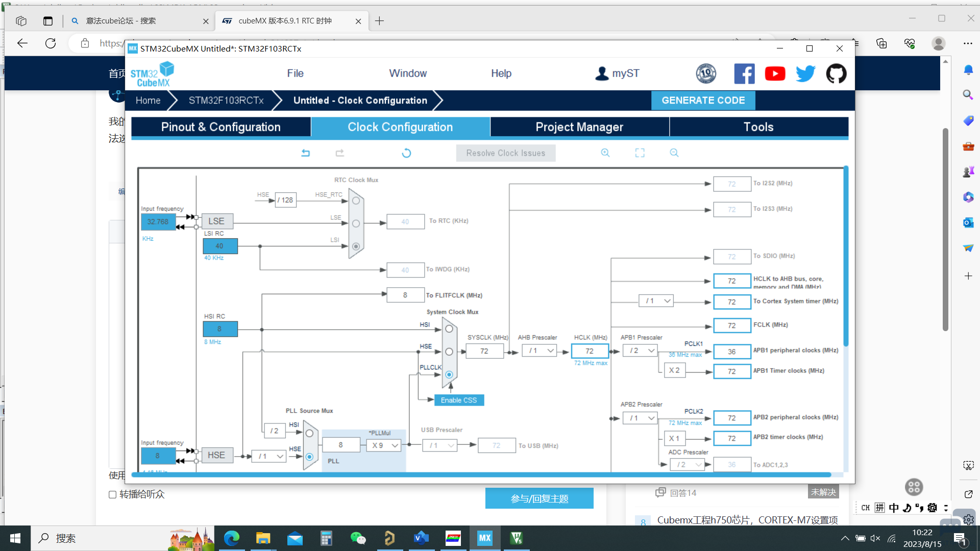Select PLLCLK in the System Clock Mux
This screenshot has width=980, height=551.
449,374
